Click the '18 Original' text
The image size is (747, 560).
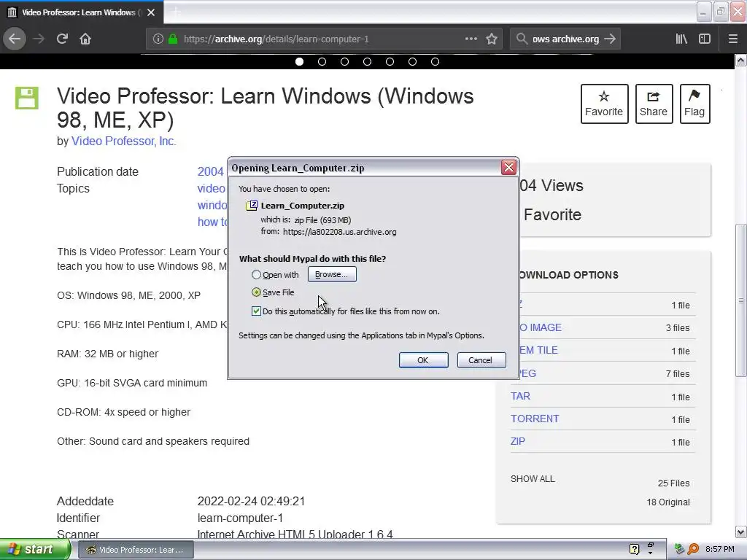pos(668,502)
